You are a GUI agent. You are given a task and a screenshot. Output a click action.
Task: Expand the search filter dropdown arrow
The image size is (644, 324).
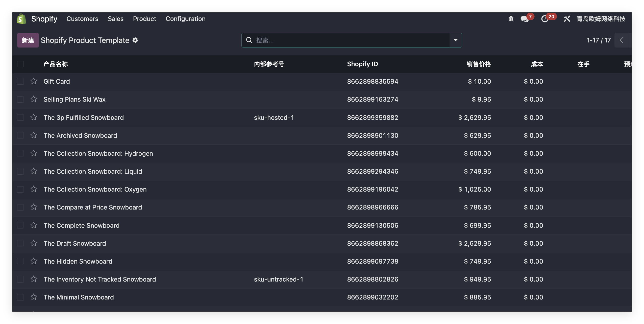456,40
